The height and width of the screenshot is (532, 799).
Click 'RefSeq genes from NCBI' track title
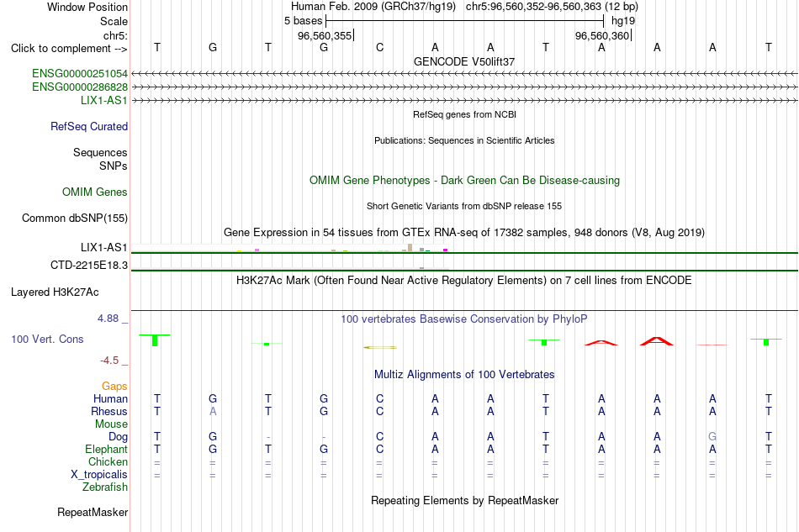465,114
